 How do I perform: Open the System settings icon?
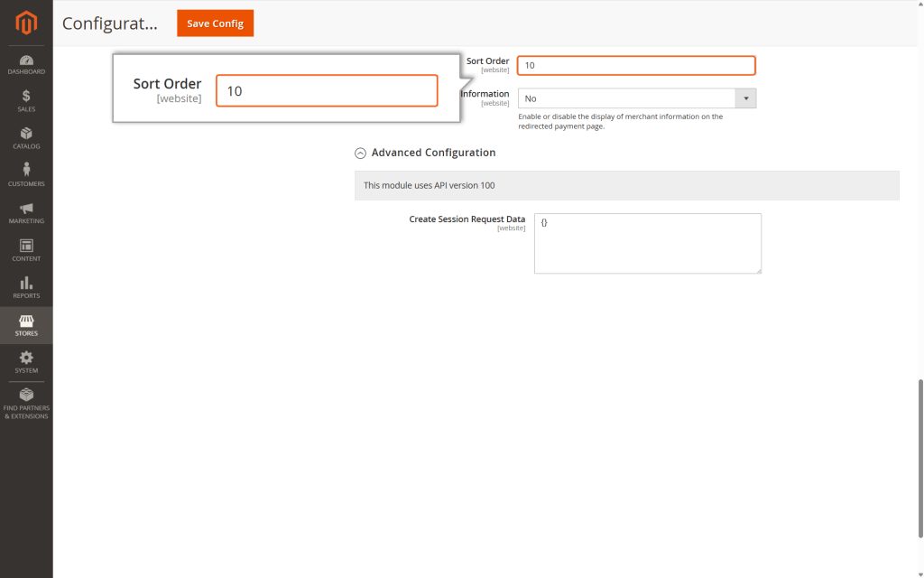pyautogui.click(x=26, y=362)
